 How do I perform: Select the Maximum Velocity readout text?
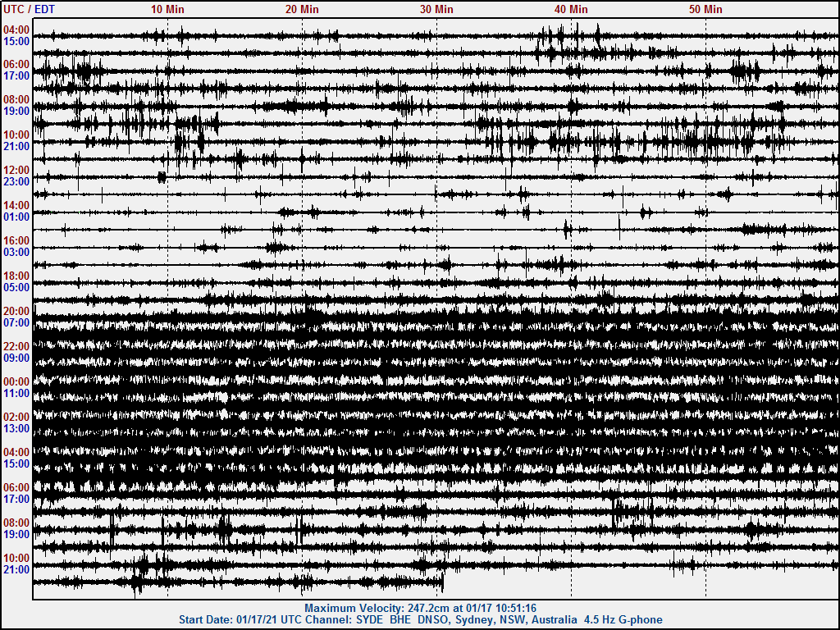[420, 608]
